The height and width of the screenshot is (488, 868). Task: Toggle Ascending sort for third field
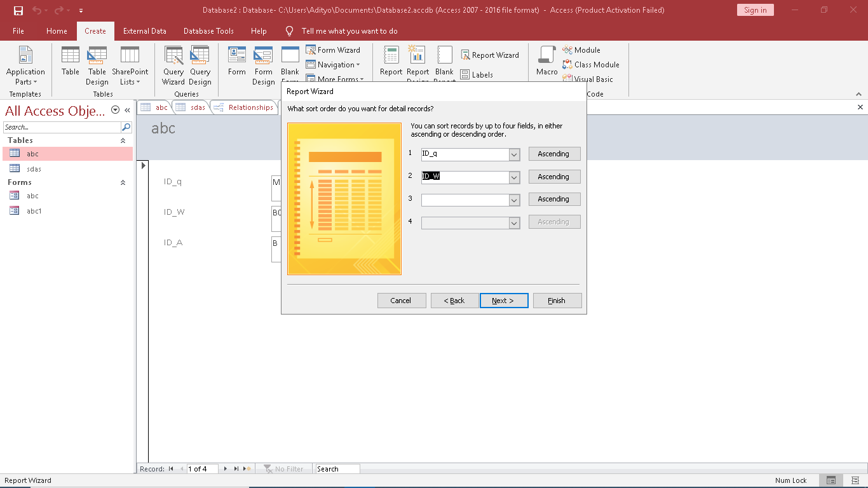pos(553,199)
